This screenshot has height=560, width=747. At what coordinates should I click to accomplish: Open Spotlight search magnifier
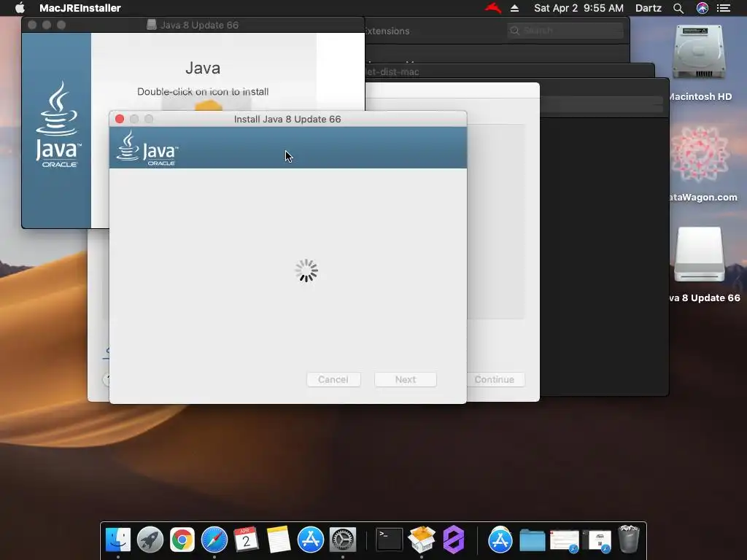pos(678,8)
